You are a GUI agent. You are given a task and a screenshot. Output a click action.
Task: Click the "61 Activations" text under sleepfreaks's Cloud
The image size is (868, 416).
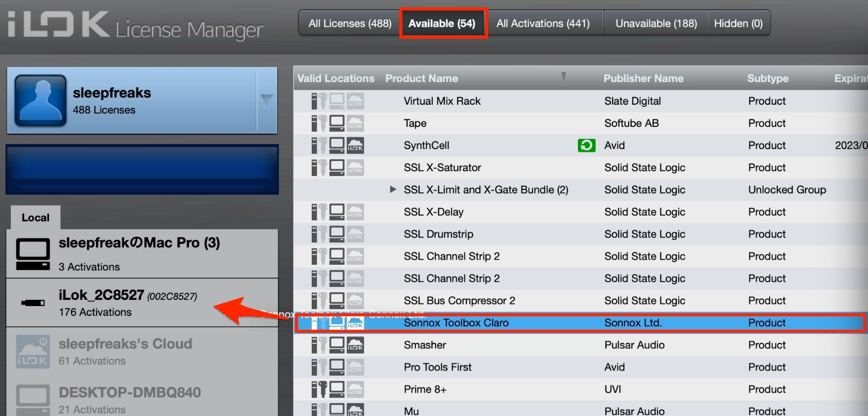(92, 361)
